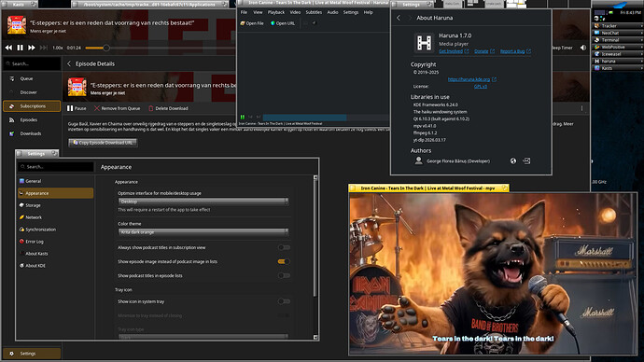Click the Kasts volume speaker icon

click(x=583, y=48)
